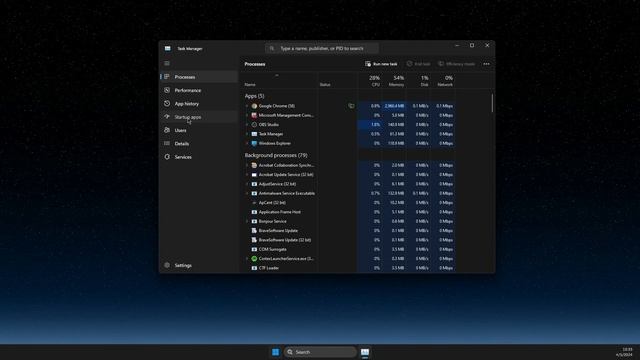Click the Users people icon
Viewport: 640px width, 360px height.
167,130
